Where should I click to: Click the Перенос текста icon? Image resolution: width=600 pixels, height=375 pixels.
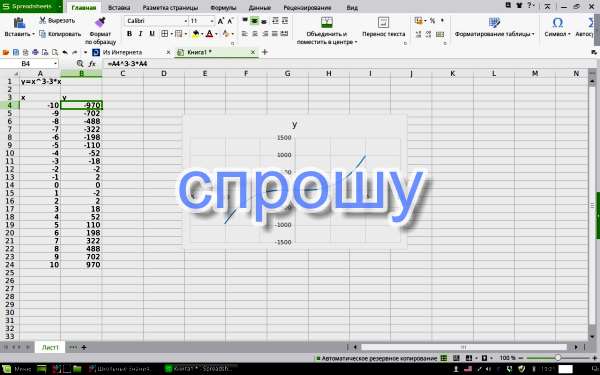383,23
